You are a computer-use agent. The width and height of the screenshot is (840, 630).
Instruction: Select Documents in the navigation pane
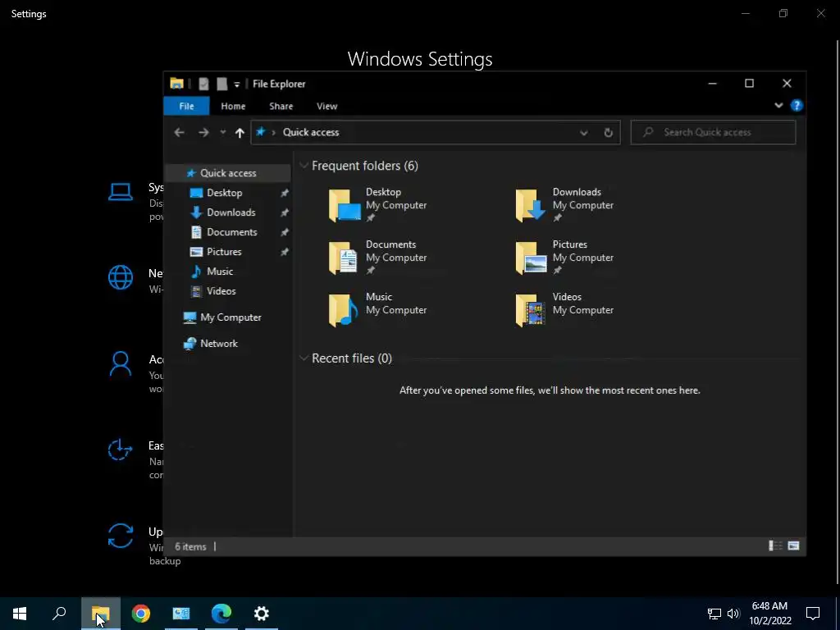pyautogui.click(x=231, y=232)
